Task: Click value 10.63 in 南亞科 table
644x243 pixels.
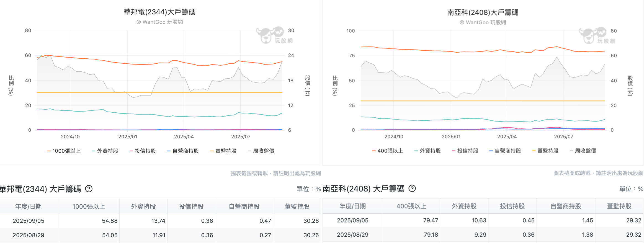Action: pyautogui.click(x=479, y=220)
